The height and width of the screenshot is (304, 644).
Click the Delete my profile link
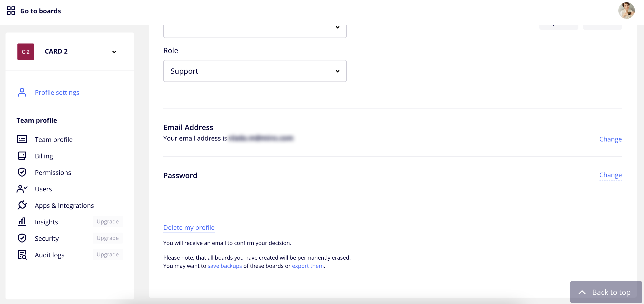(189, 227)
